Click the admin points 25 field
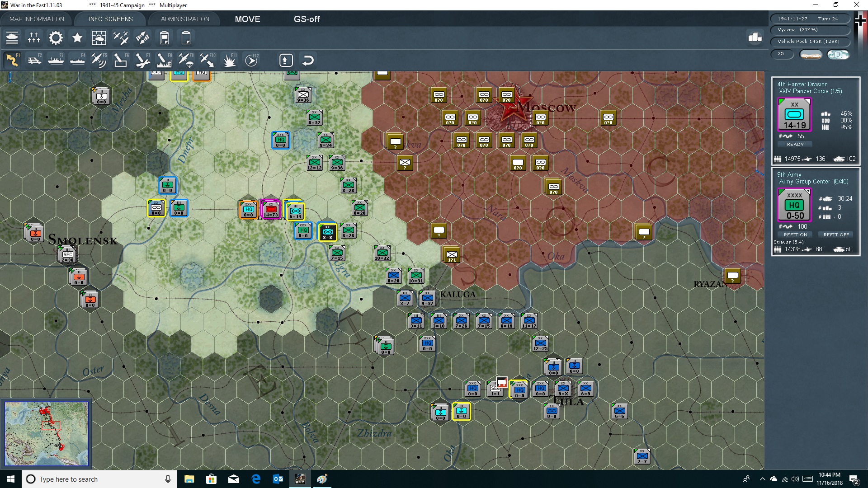 782,54
